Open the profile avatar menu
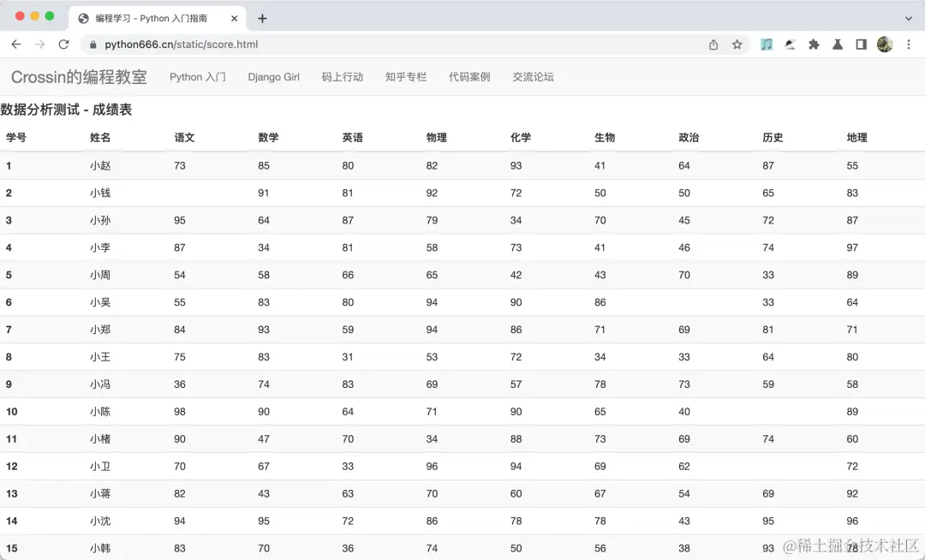 (885, 45)
